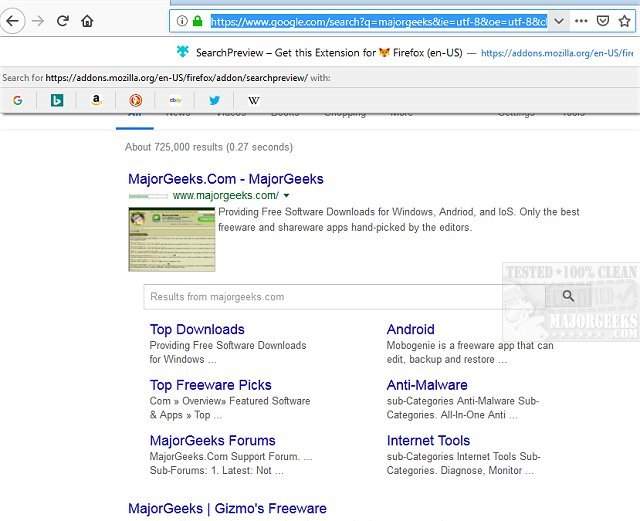Search with Twitter one-click engine
The image size is (640, 521).
(214, 100)
